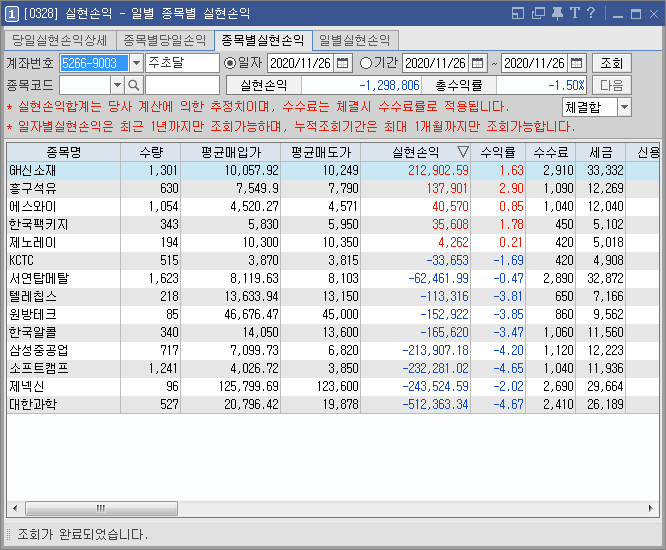Click the 212,902.59 realized profit cell
The width and height of the screenshot is (666, 550).
(415, 170)
